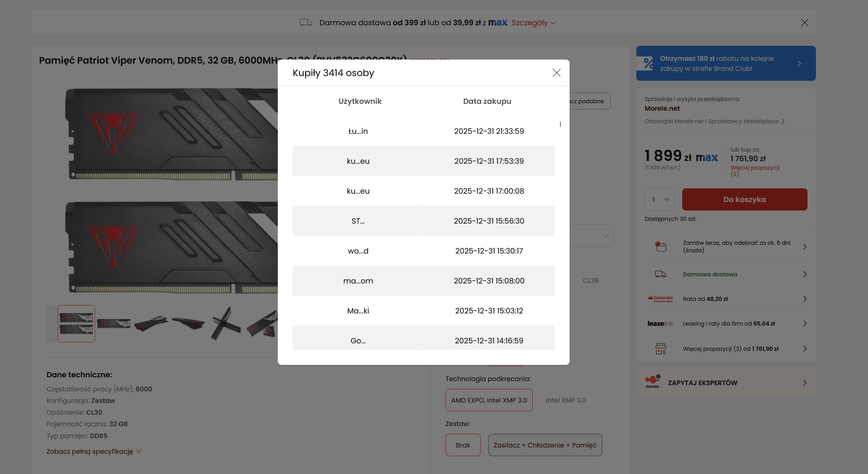
Task: Click the store offers icon
Action: tap(660, 349)
